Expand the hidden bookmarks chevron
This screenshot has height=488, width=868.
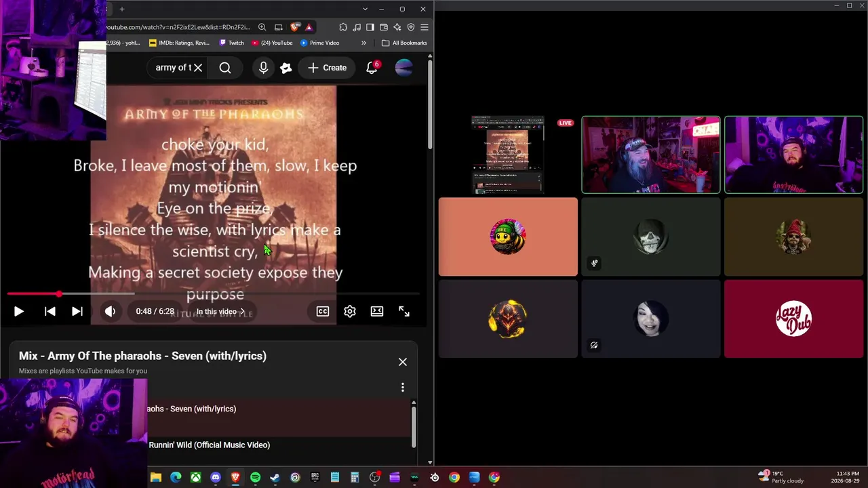click(363, 43)
